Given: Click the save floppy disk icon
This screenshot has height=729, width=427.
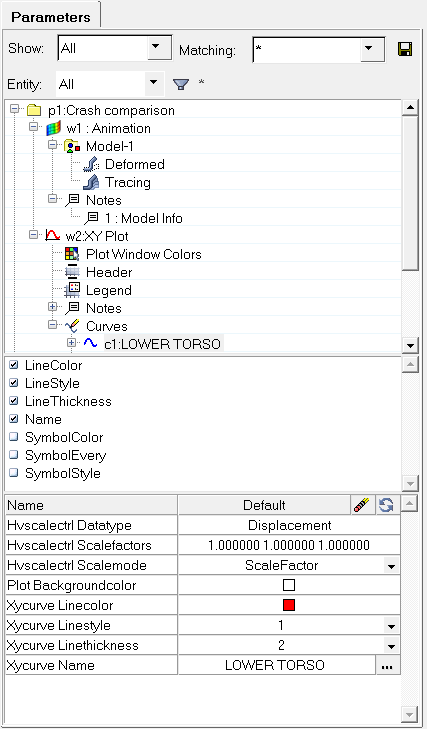Looking at the screenshot, I should click(405, 49).
